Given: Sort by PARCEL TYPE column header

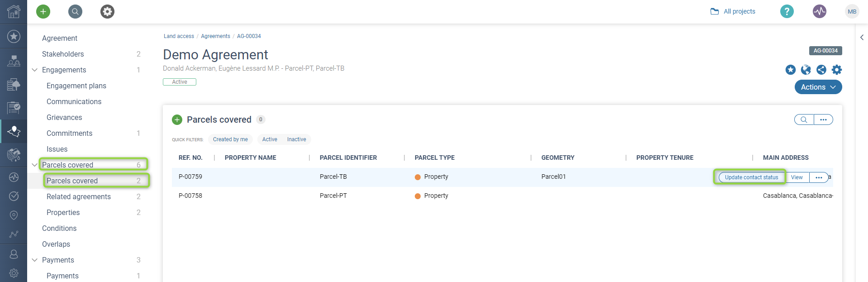Looking at the screenshot, I should (435, 158).
